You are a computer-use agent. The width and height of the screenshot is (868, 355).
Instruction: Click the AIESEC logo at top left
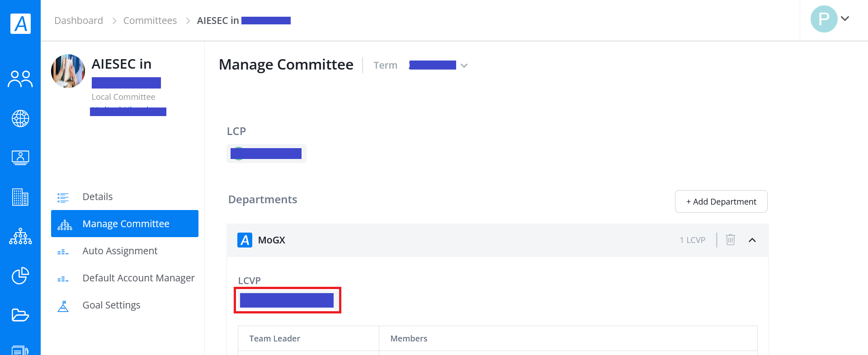[21, 23]
